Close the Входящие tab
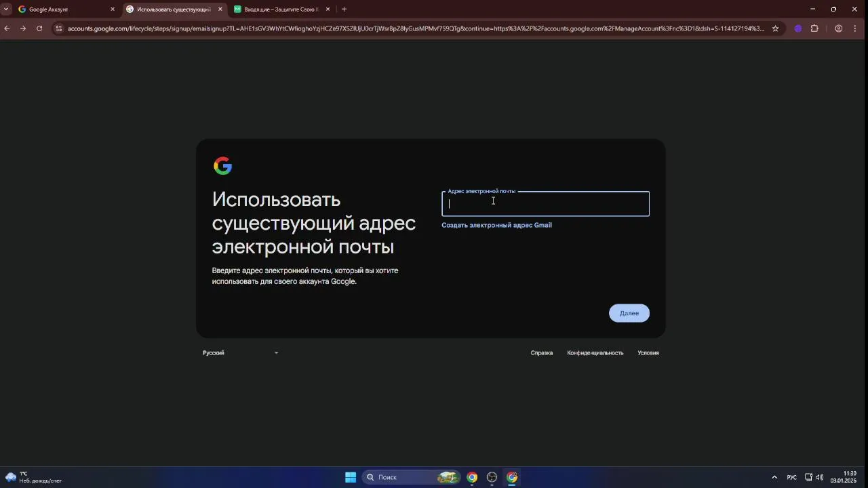Screen dimensions: 868x488 click(328, 9)
